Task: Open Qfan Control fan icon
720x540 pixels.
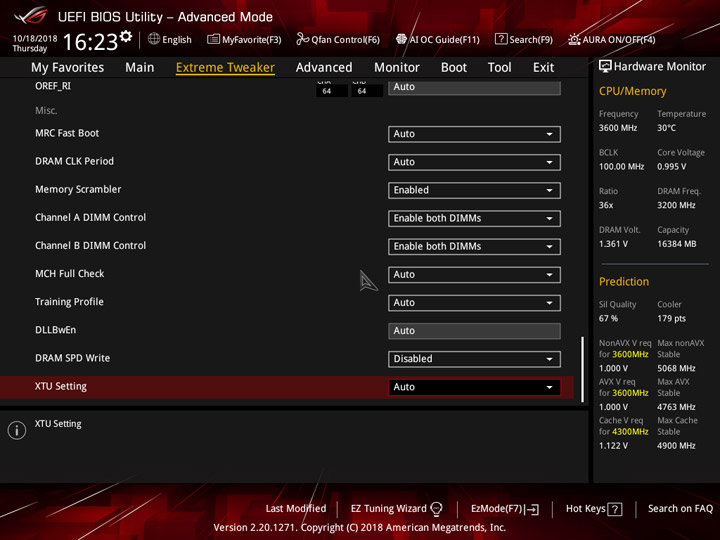Action: point(302,39)
